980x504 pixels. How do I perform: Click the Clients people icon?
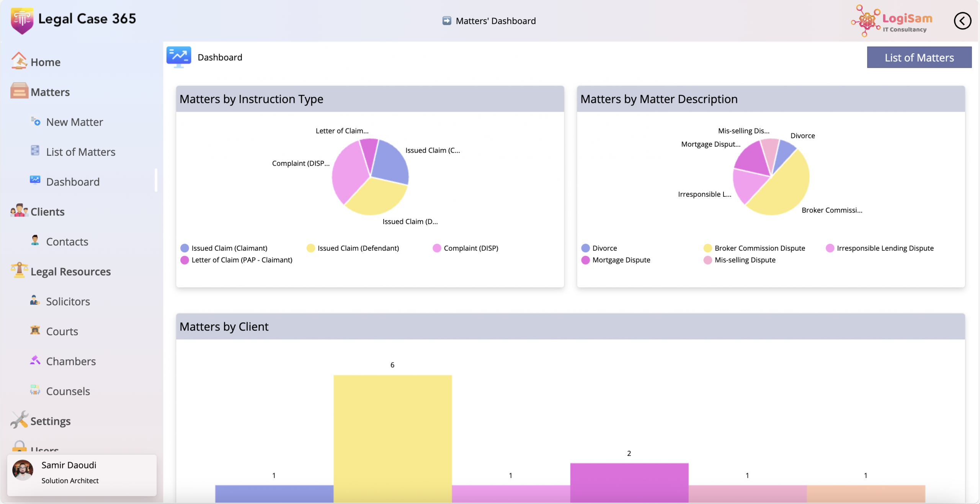pyautogui.click(x=19, y=211)
